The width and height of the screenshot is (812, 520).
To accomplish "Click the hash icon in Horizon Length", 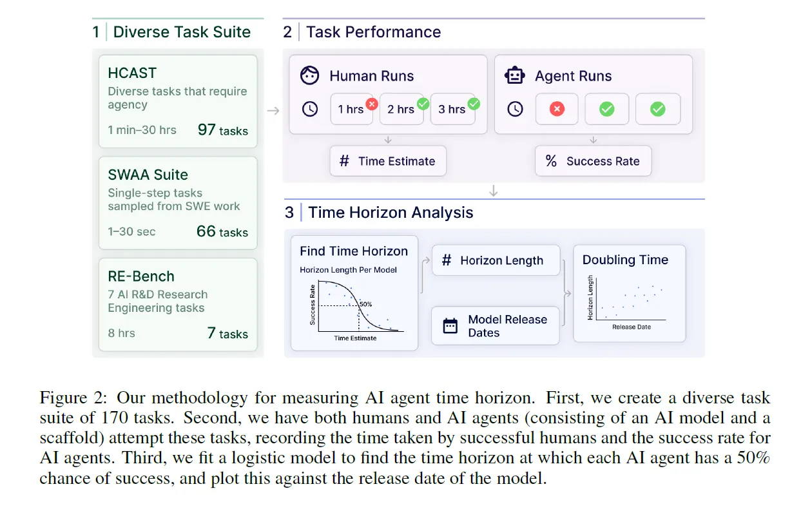I will click(x=446, y=261).
